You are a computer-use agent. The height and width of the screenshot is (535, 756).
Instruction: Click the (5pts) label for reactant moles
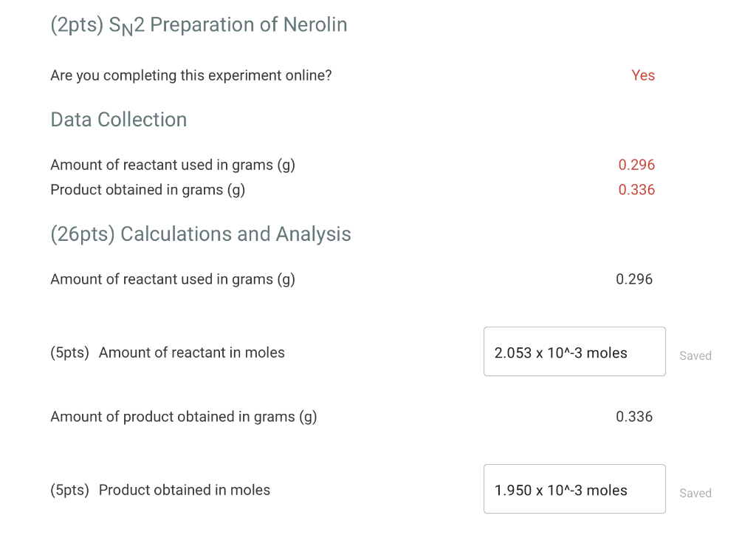click(x=69, y=352)
